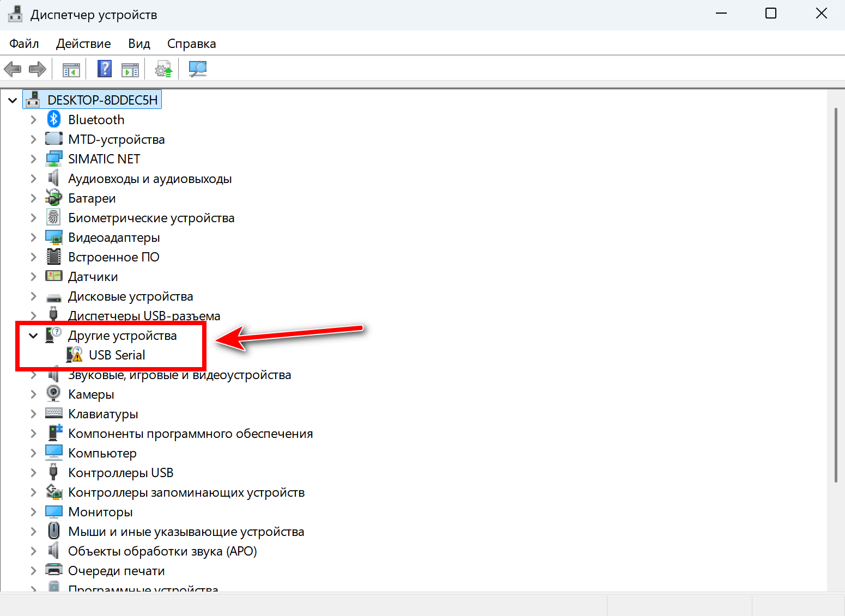Image resolution: width=845 pixels, height=616 pixels.
Task: Open Help using the question mark icon
Action: pyautogui.click(x=104, y=69)
